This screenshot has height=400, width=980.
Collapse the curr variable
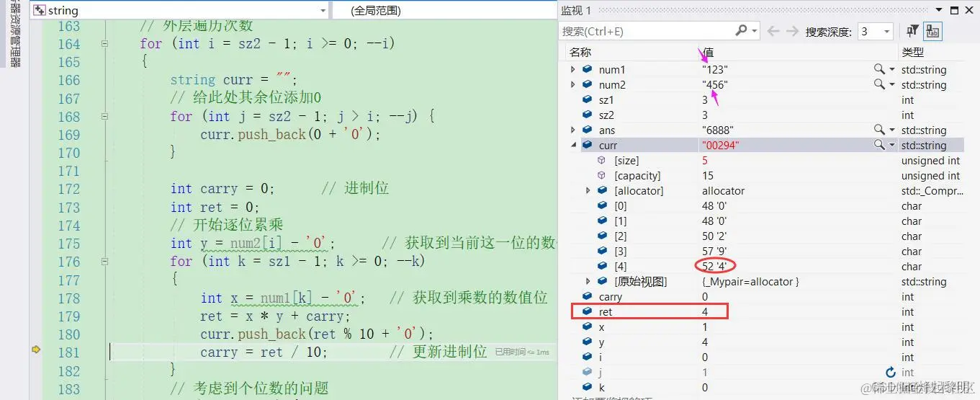click(x=573, y=145)
